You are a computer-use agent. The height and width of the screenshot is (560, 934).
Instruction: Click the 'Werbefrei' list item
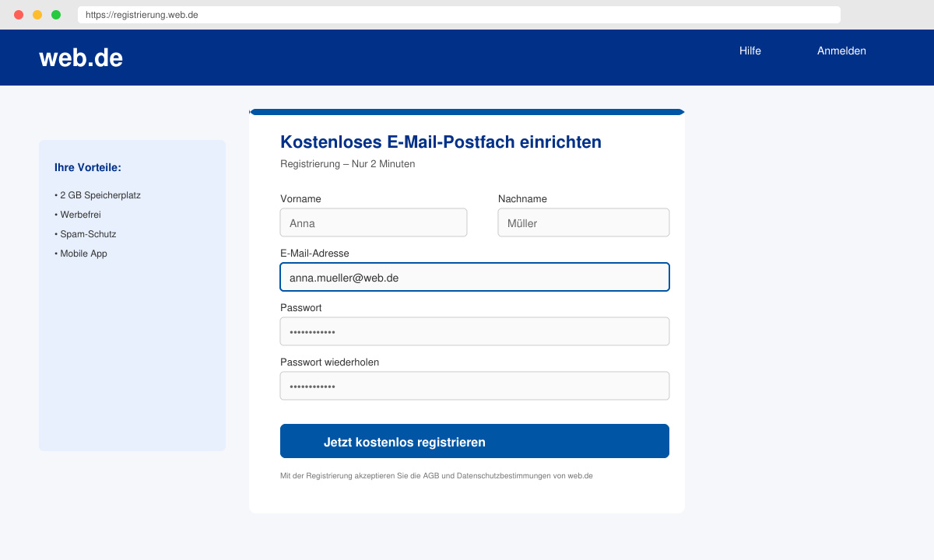78,215
